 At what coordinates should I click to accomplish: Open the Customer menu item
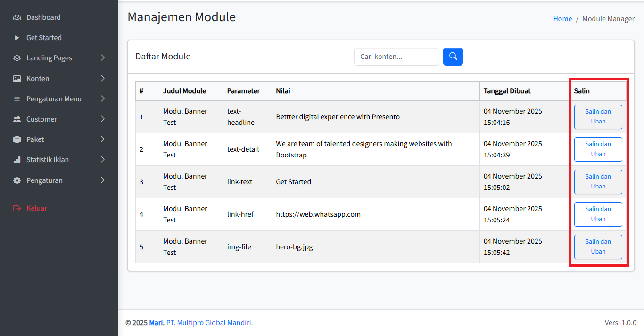click(x=41, y=119)
